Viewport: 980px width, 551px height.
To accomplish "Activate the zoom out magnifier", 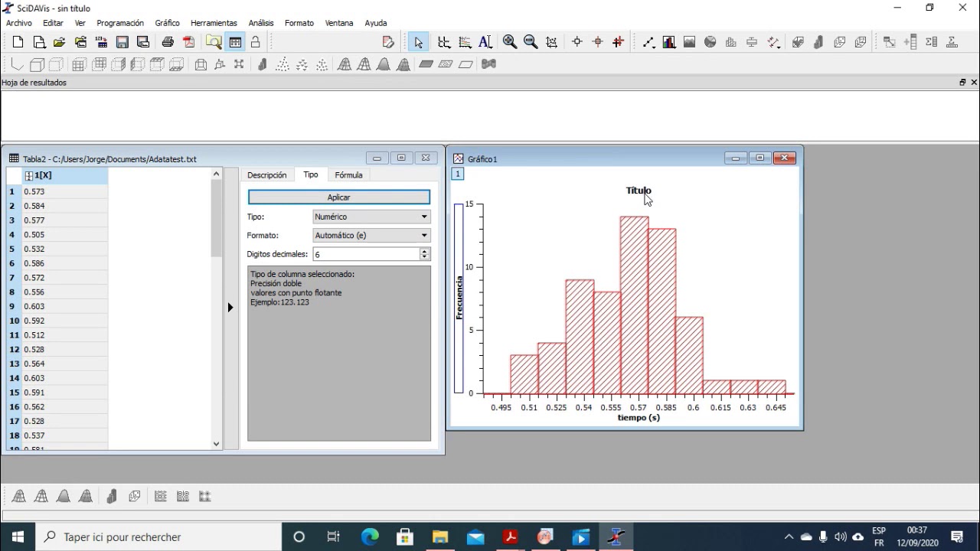I will coord(531,42).
